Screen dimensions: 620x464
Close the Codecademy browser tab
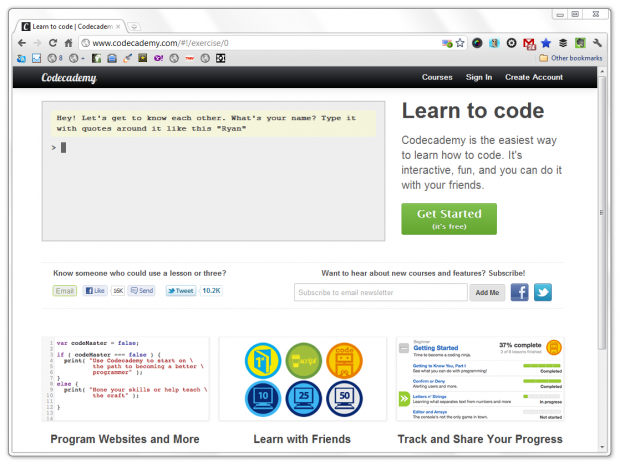click(x=118, y=27)
